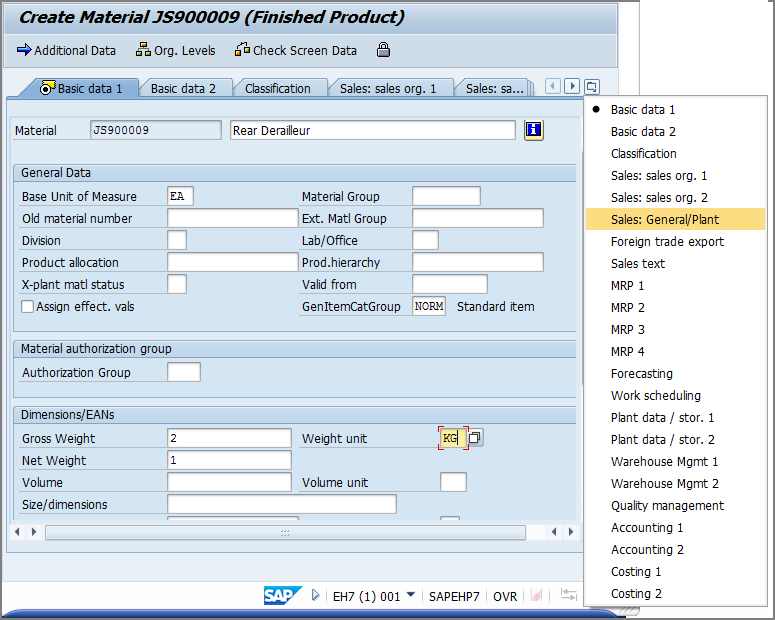Click the blue info icon beside material description
The width and height of the screenshot is (775, 620).
point(533,130)
